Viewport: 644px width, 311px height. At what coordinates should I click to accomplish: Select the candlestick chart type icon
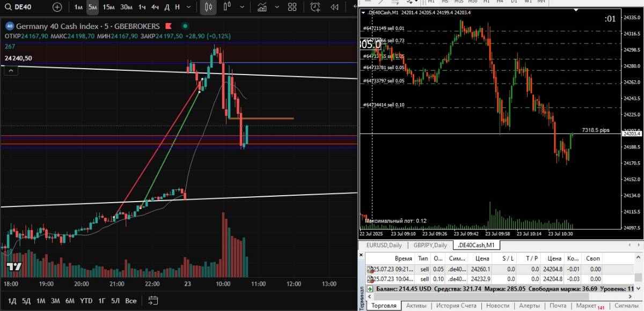pyautogui.click(x=209, y=7)
